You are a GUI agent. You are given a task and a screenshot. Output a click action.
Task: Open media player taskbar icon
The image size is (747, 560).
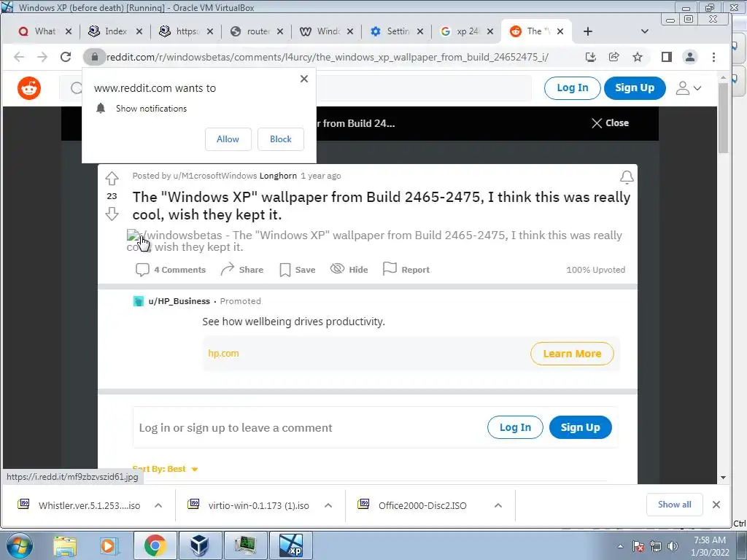[x=108, y=545]
